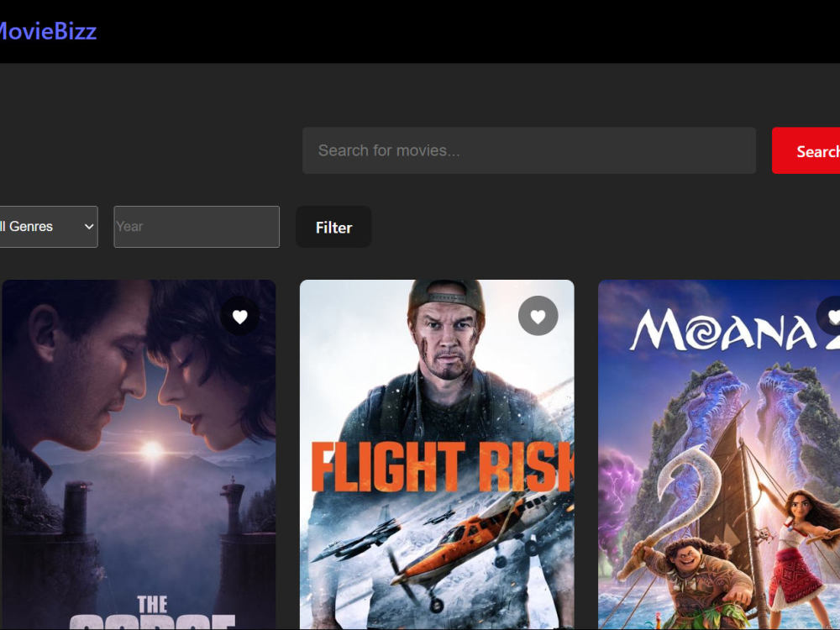
Task: Open the All Genres dropdown
Action: tap(47, 227)
